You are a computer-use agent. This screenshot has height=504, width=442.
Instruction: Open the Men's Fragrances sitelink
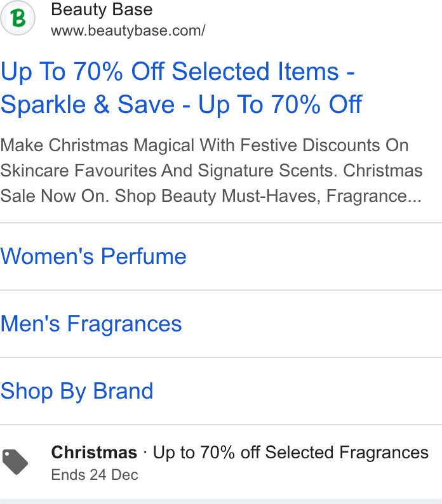click(x=91, y=324)
